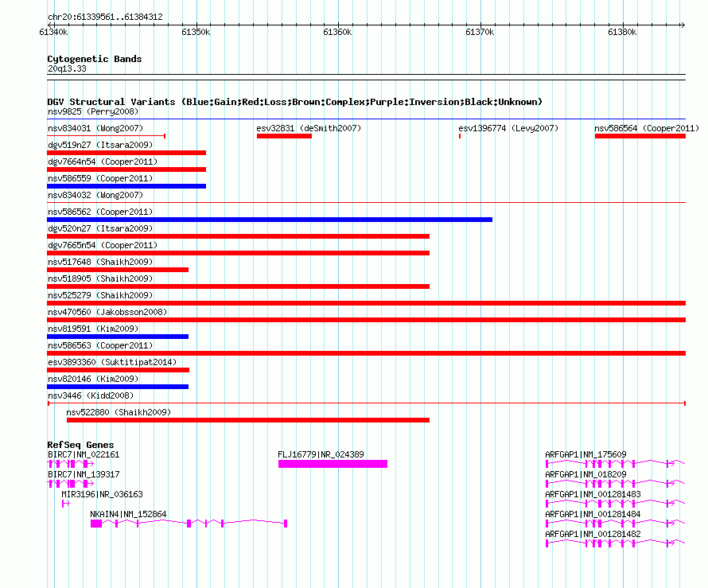Click the BIRC7 NM_139317 gene glyph
708x588 pixels.
(x=71, y=484)
